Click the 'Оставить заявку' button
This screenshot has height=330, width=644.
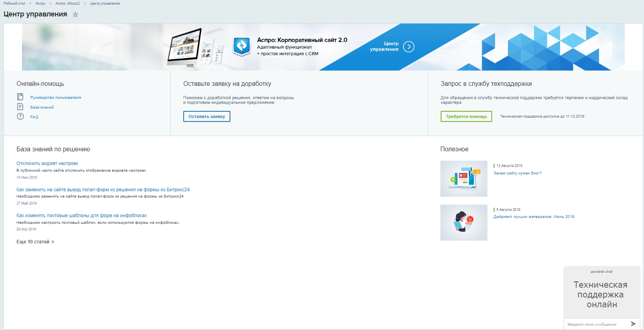(x=207, y=116)
